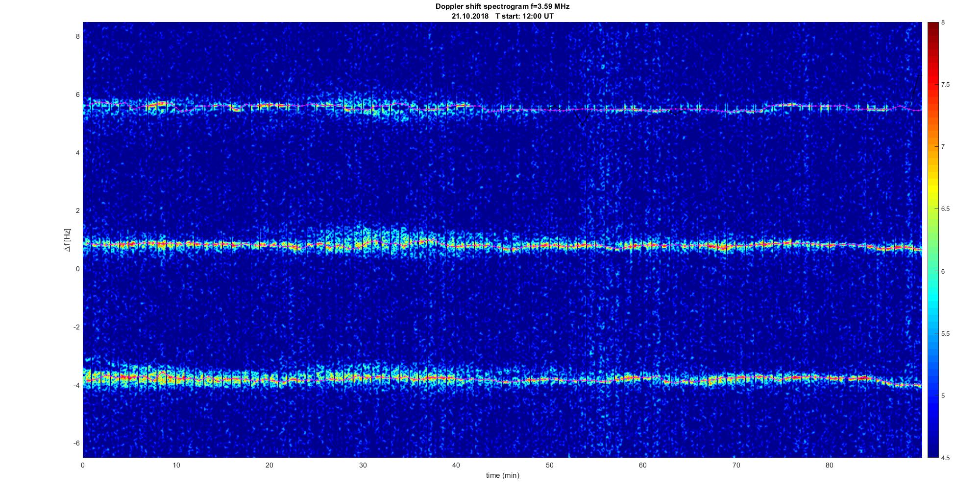This screenshot has width=980, height=491.
Task: Click the y-axis tick label '2'
Action: coord(77,210)
